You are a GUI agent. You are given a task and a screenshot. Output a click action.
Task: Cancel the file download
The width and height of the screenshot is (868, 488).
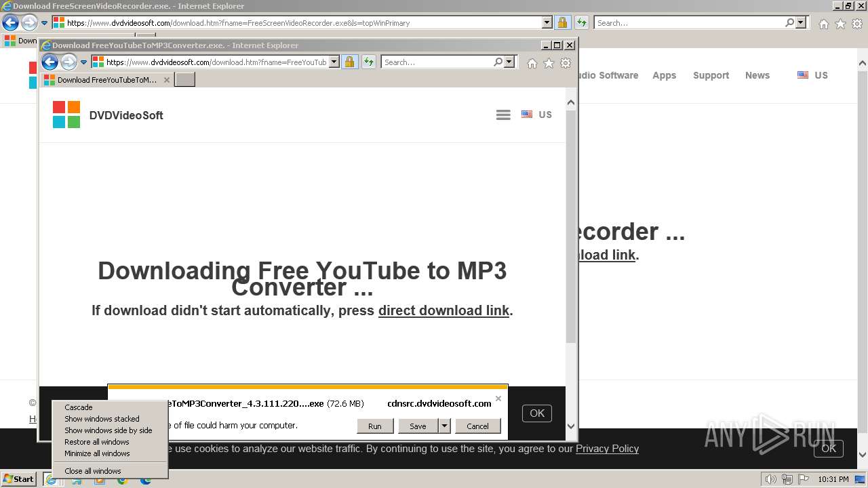click(477, 426)
